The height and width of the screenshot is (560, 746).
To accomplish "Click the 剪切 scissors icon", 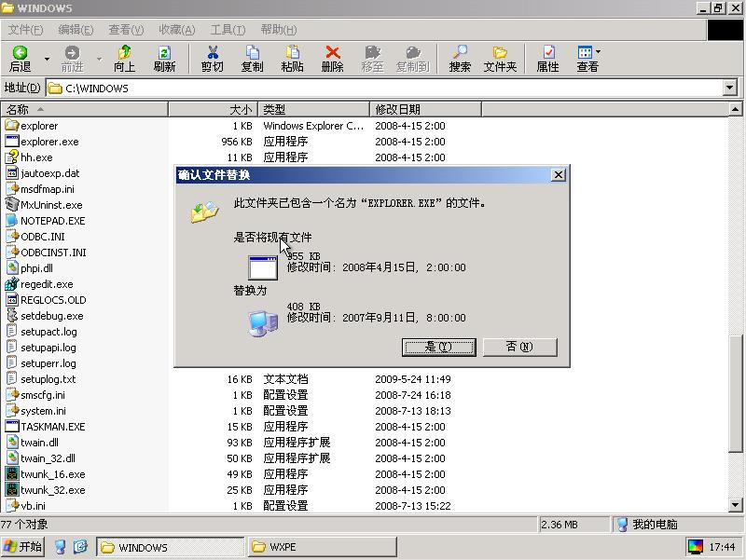I will pos(213,52).
